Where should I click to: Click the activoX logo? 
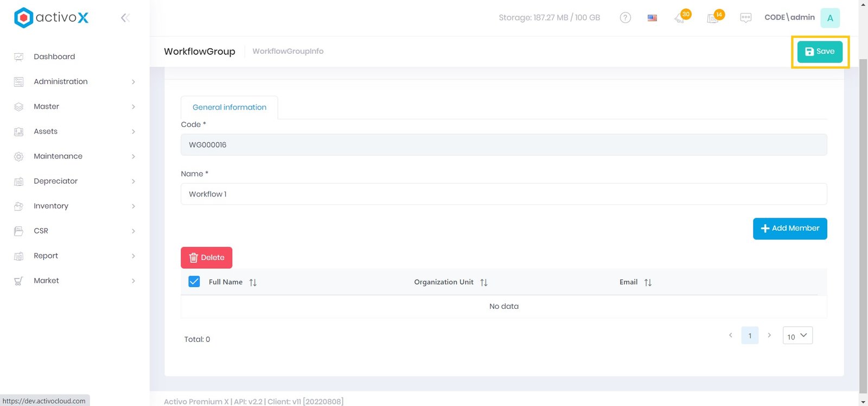pos(51,17)
